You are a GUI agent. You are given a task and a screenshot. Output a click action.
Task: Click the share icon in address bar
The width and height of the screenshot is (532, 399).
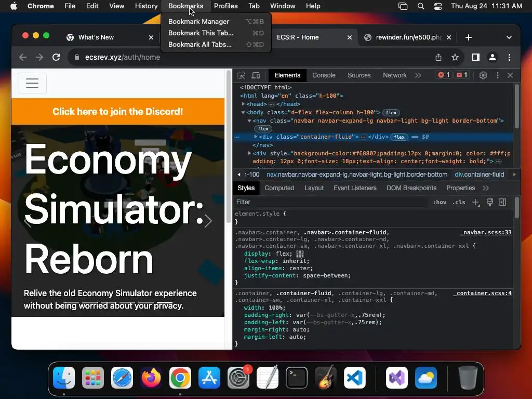point(438,57)
